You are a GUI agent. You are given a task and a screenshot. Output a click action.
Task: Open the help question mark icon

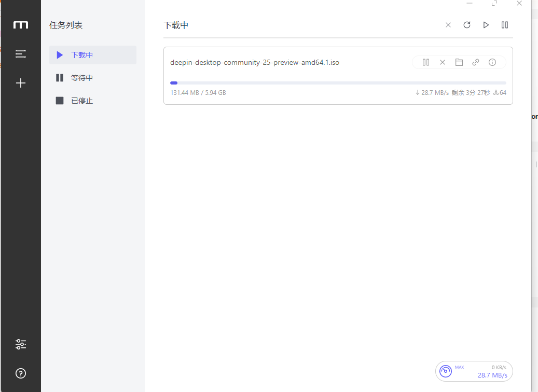(21, 373)
